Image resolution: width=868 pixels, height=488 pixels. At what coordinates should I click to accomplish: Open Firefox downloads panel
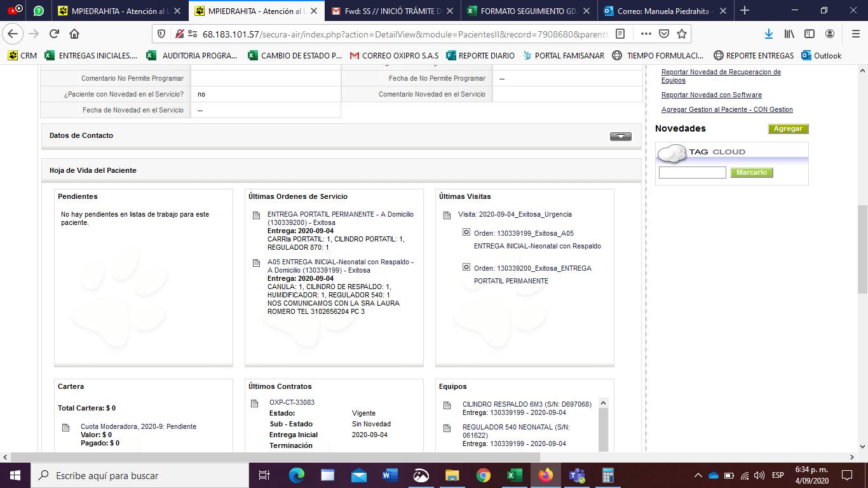point(769,34)
